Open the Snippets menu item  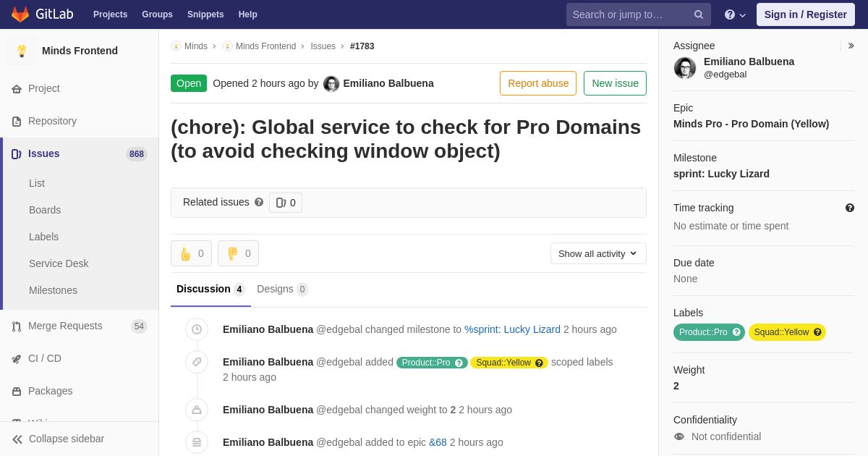(205, 14)
